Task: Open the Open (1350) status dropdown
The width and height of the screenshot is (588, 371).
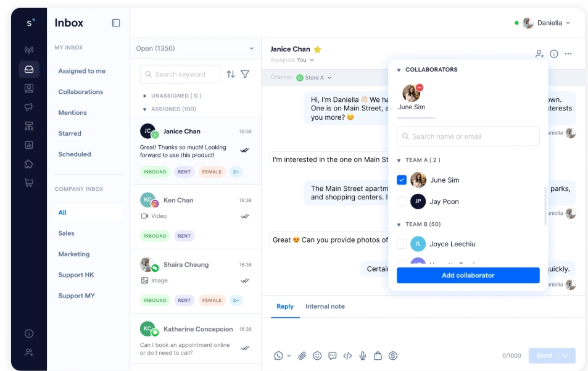Action: tap(195, 48)
